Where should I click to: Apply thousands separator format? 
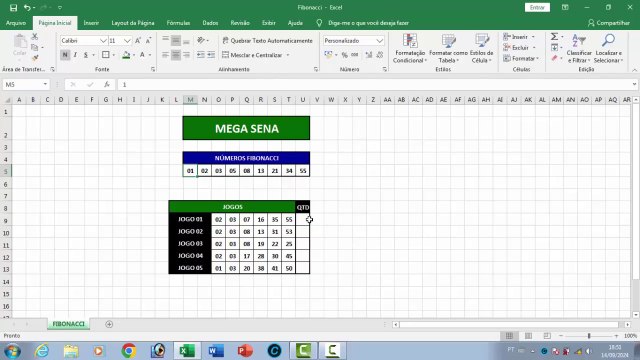point(355,55)
